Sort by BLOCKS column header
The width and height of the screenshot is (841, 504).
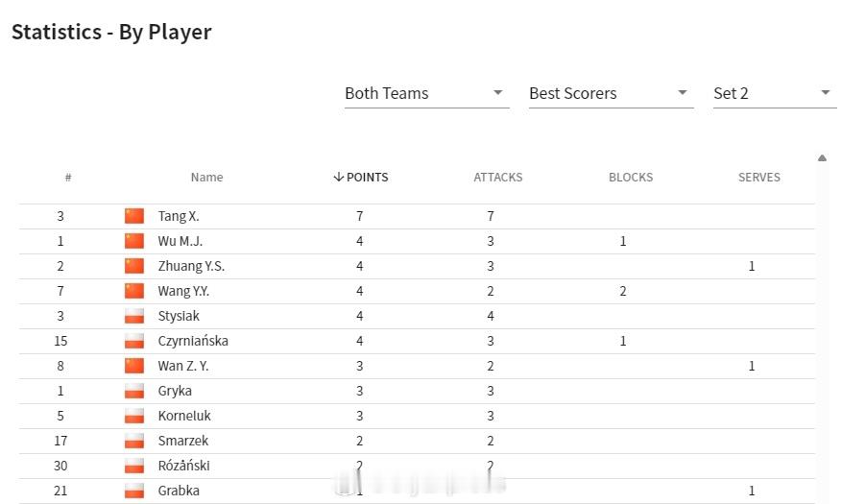click(x=631, y=177)
